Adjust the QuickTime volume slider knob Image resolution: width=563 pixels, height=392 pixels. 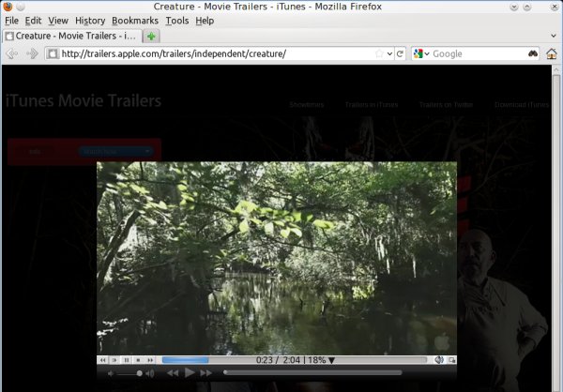coord(139,373)
